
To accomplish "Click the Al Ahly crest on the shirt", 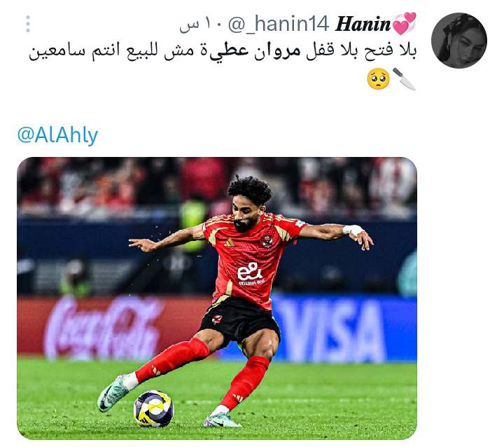I will [267, 241].
